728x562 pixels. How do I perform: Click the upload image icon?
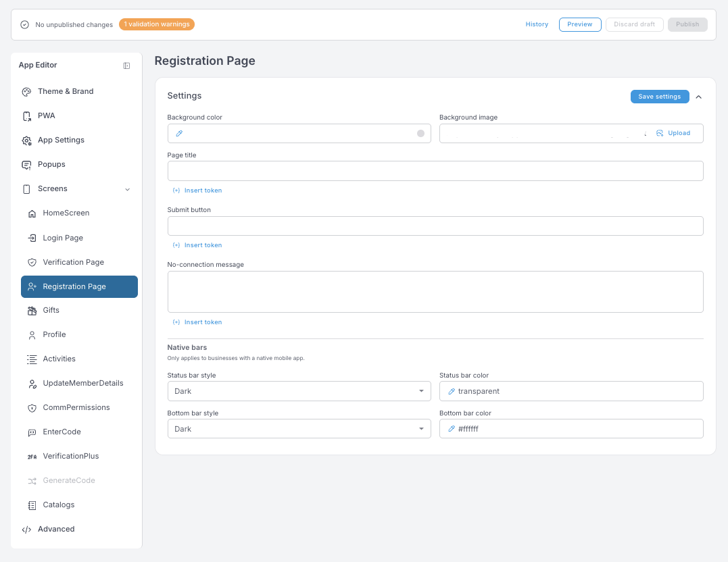(660, 133)
